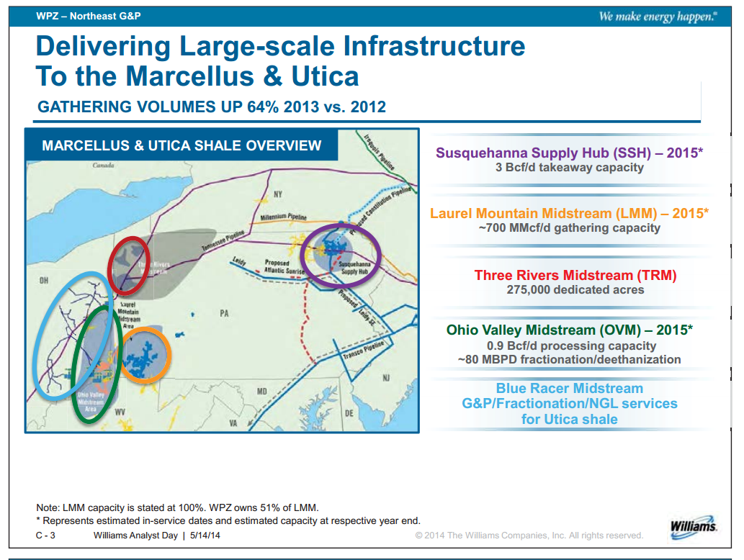The image size is (744, 560).
Task: Click '~700 MMcf/d gathering capacity' text
Action: coord(570,228)
